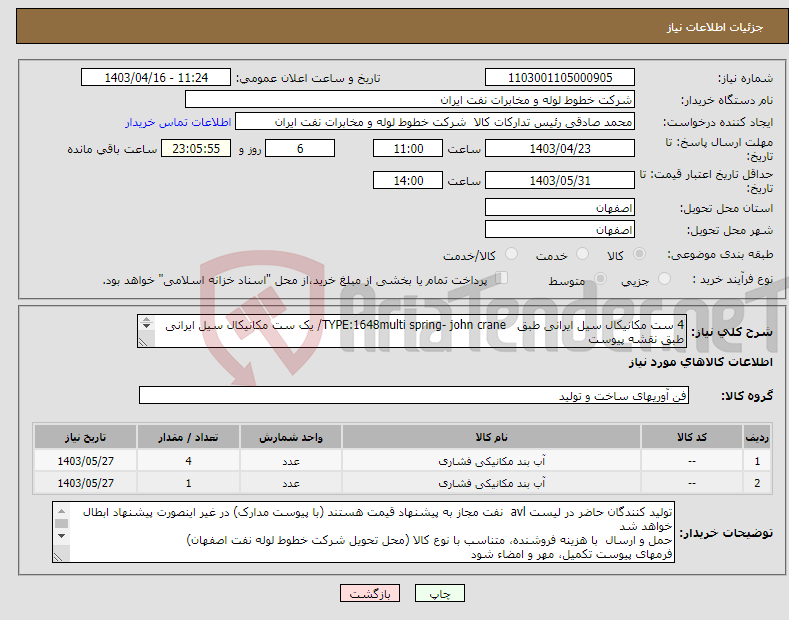Screen dimensions: 789x620
Task: Click response deadline date 1403/04/23
Action: click(x=560, y=148)
